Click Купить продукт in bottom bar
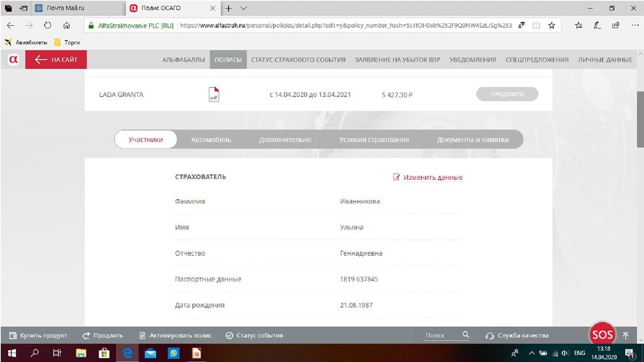The image size is (644, 362). coord(38,336)
